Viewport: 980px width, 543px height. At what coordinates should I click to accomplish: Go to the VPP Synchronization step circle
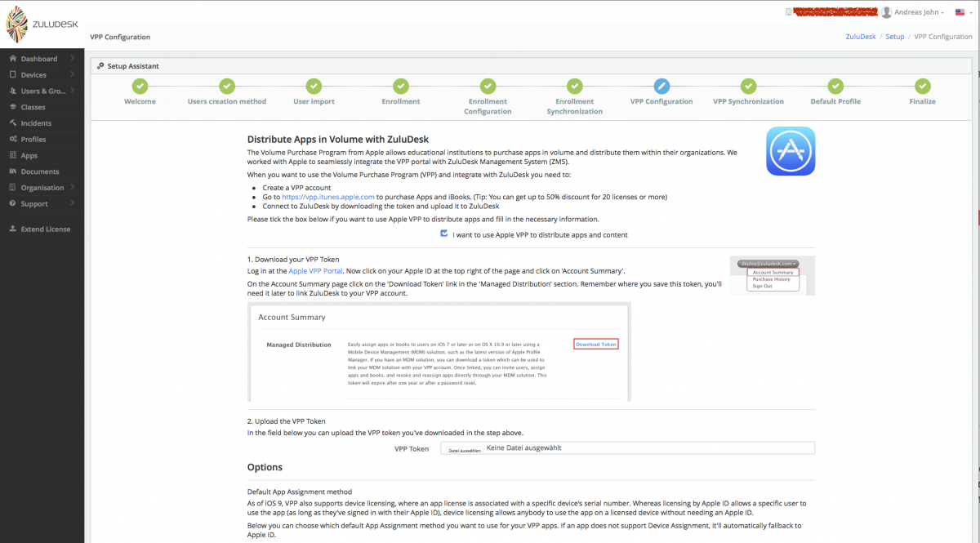coord(748,87)
